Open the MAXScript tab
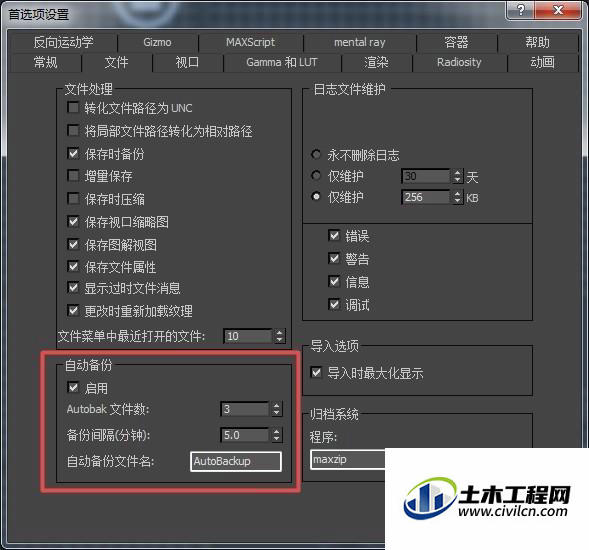Image resolution: width=589 pixels, height=550 pixels. point(251,42)
